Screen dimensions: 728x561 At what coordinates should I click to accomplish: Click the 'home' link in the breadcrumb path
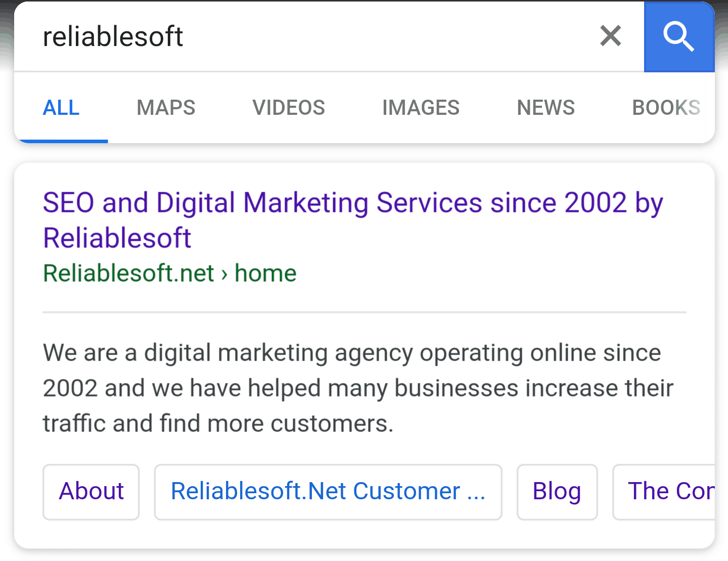[265, 273]
